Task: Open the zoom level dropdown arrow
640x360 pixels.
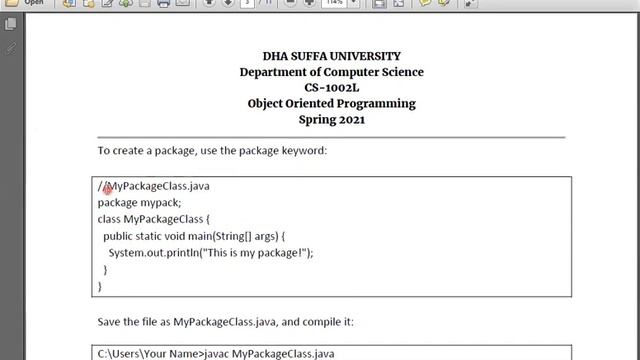Action: click(353, 3)
